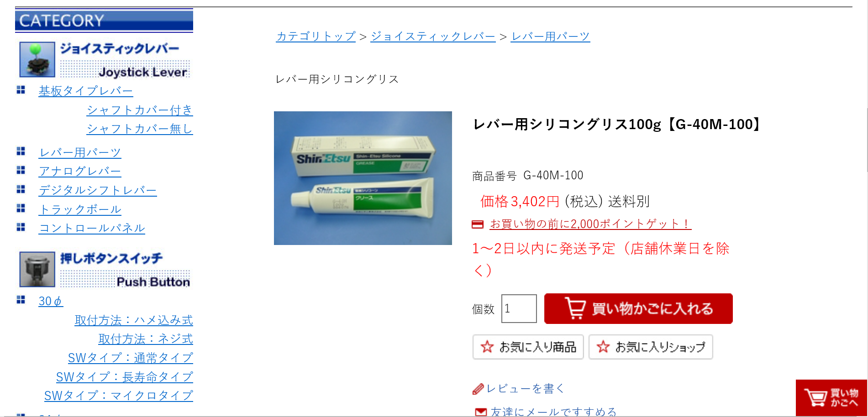Open SWタイプ：長寿命タイプ subcategory link
Viewport: 868px width, 417px height.
pos(125,377)
